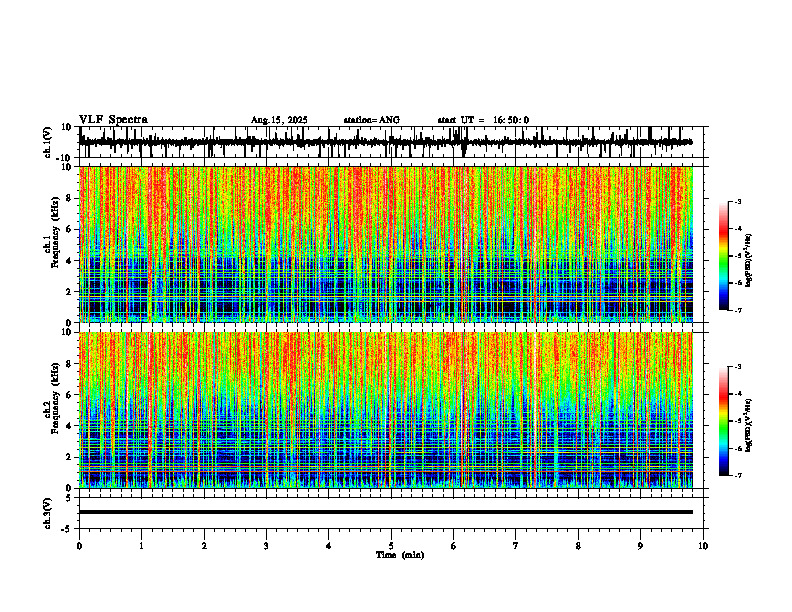Viewport: 792px width, 612px height.
Task: Click the "ch.3(V)" axis label
Action: (48, 513)
